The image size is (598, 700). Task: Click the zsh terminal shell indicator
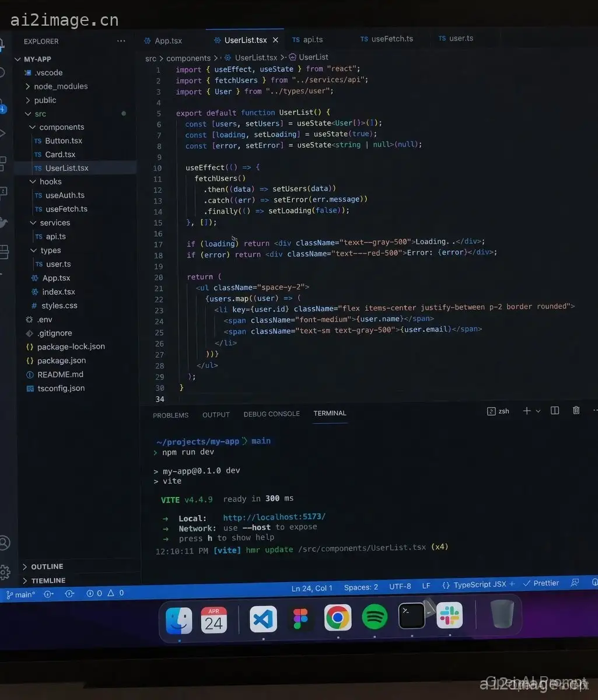(x=498, y=411)
